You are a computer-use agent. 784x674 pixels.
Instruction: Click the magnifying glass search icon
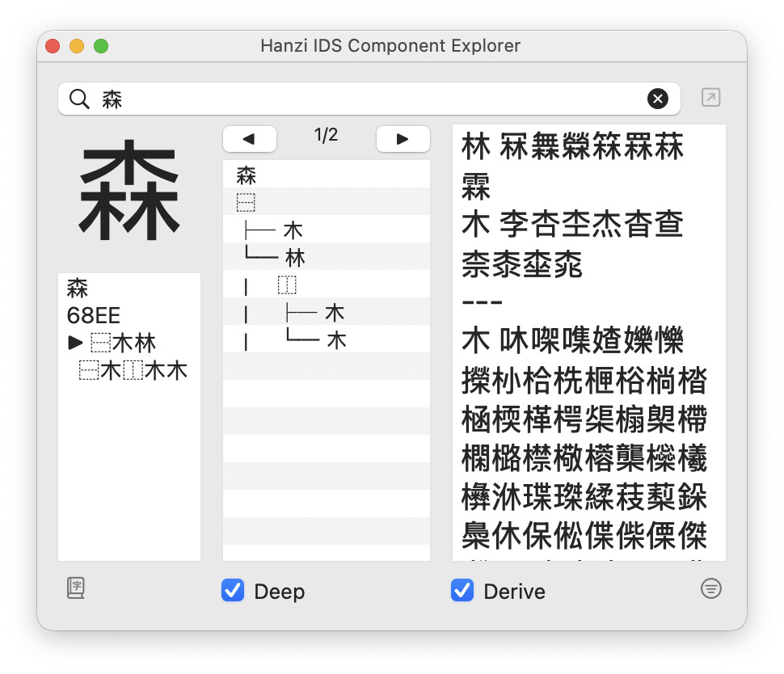79,99
